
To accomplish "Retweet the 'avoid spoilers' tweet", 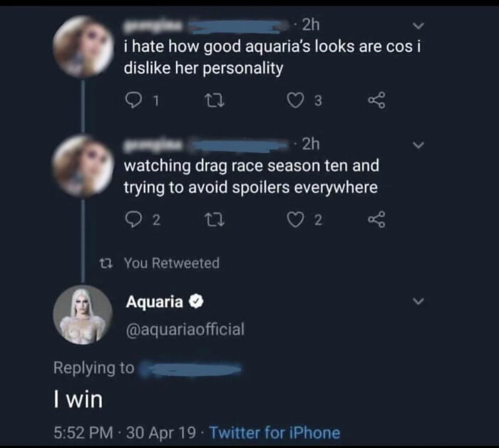I will 214,220.
